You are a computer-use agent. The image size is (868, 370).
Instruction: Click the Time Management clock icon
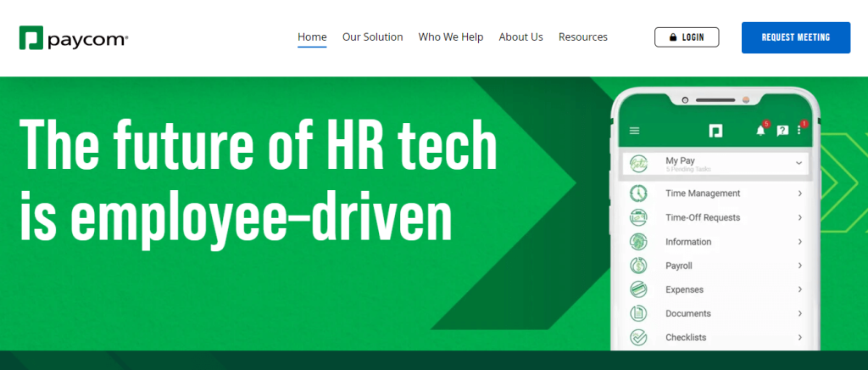point(638,193)
